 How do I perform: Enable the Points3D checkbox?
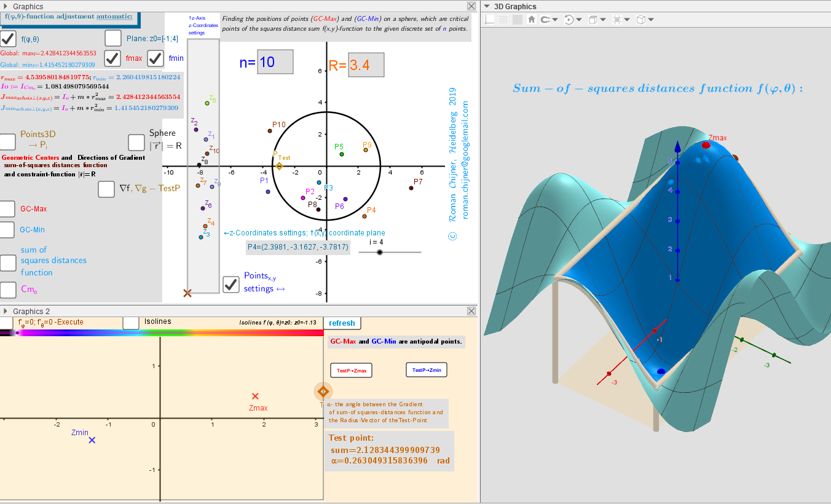7,142
